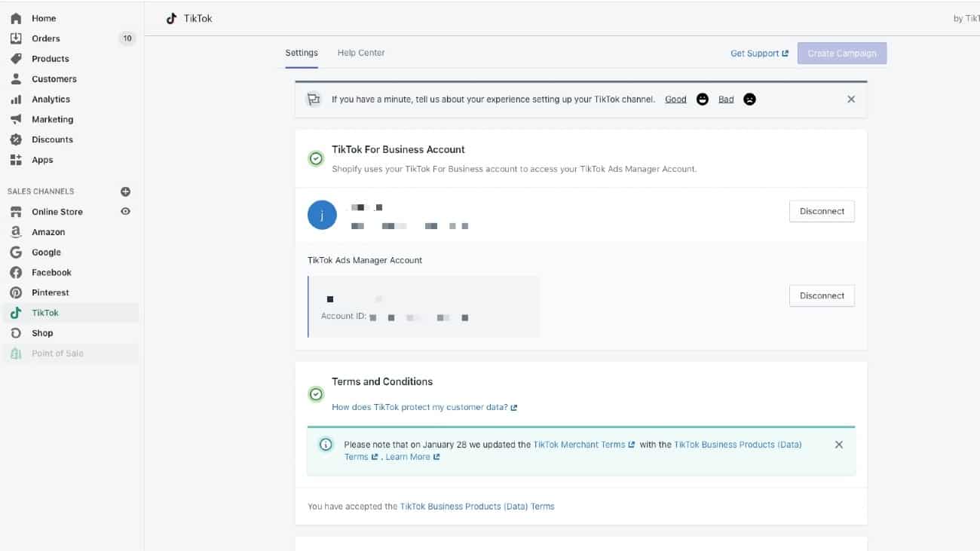Click the Point of Sale icon
This screenshot has width=980, height=551.
coord(16,354)
